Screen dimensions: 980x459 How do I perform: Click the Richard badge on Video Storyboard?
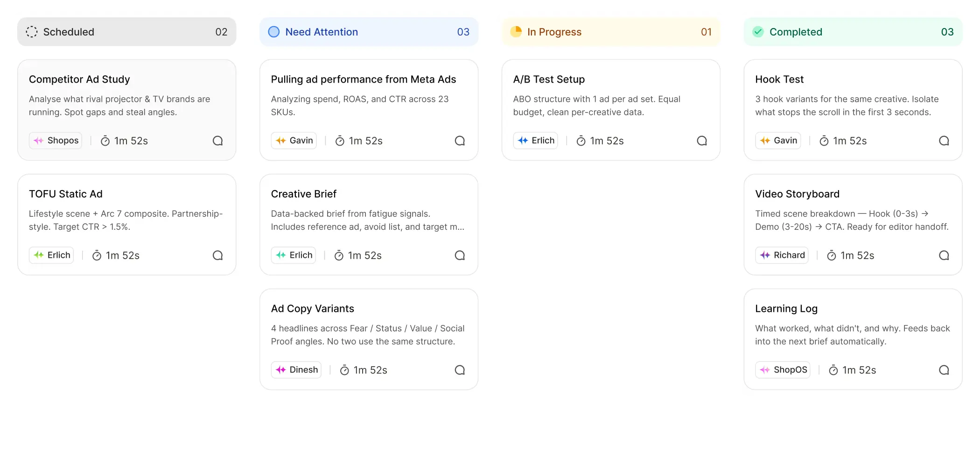782,255
